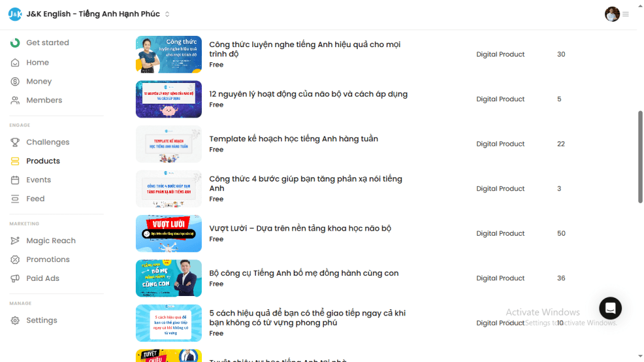Click the Promotions icon

14,259
